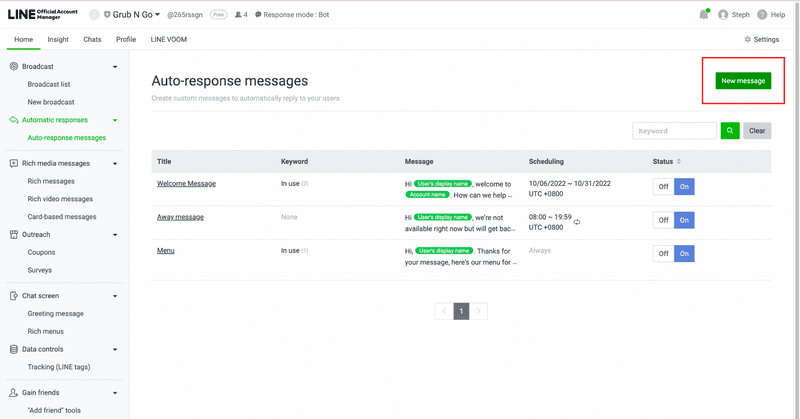Switch to the Home tab
800x419 pixels.
(x=23, y=39)
